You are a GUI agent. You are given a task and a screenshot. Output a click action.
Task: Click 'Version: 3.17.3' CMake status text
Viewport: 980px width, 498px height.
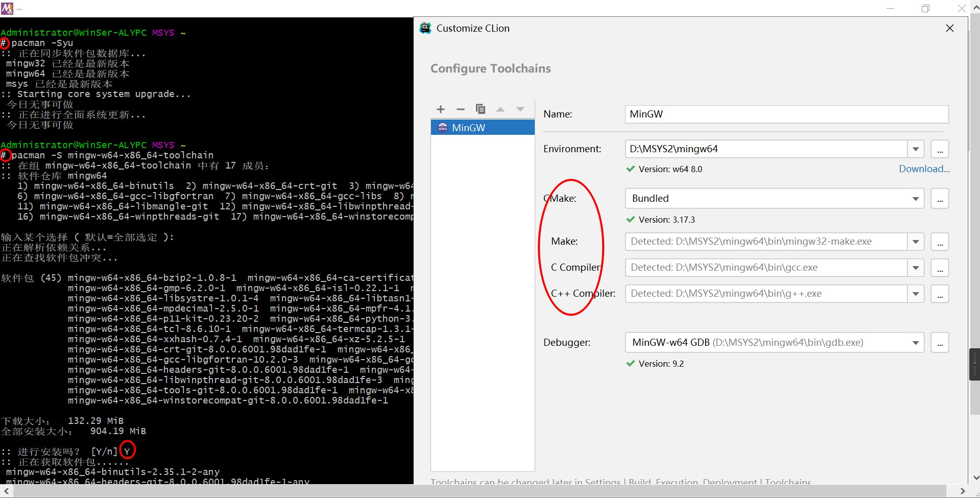point(666,220)
